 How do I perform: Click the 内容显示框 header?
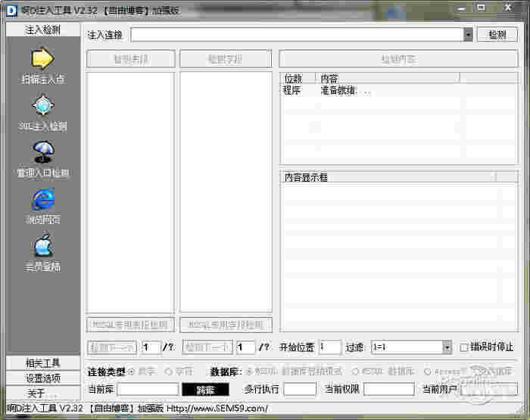click(x=388, y=177)
